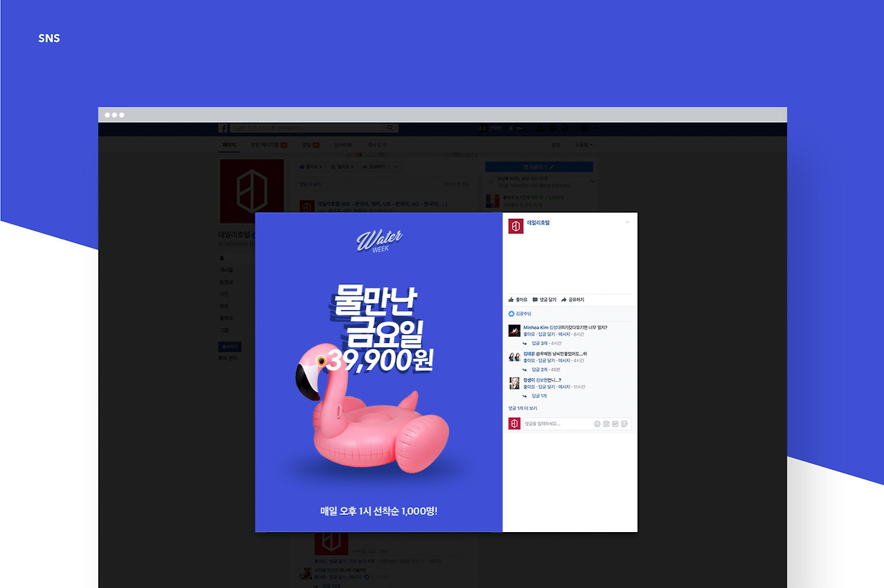Click the emoji icon in the comment box
Image resolution: width=884 pixels, height=588 pixels.
click(597, 424)
